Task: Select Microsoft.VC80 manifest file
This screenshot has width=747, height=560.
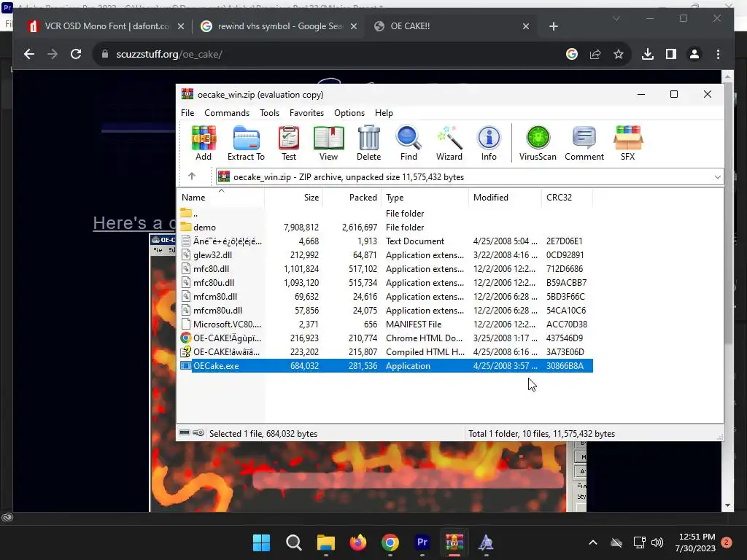Action: pos(385,324)
